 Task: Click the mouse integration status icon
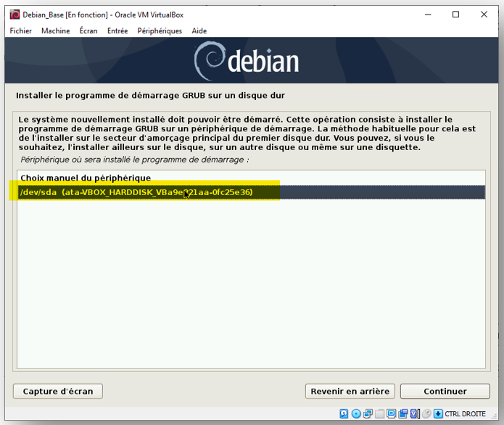[426, 413]
